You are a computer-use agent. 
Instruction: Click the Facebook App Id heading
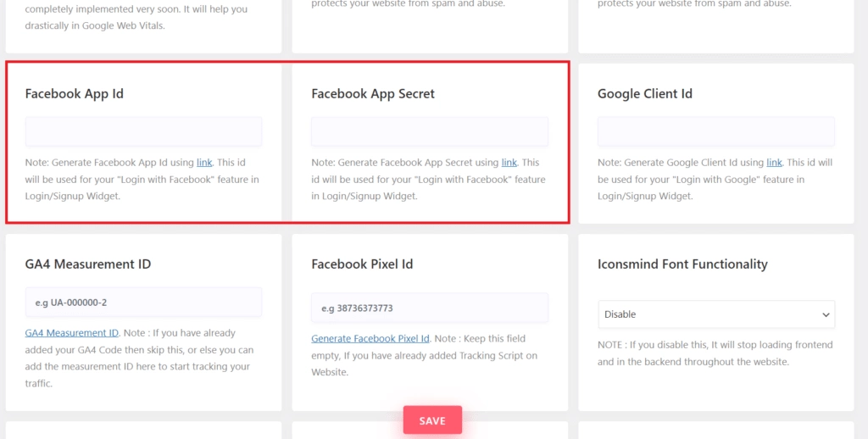75,93
